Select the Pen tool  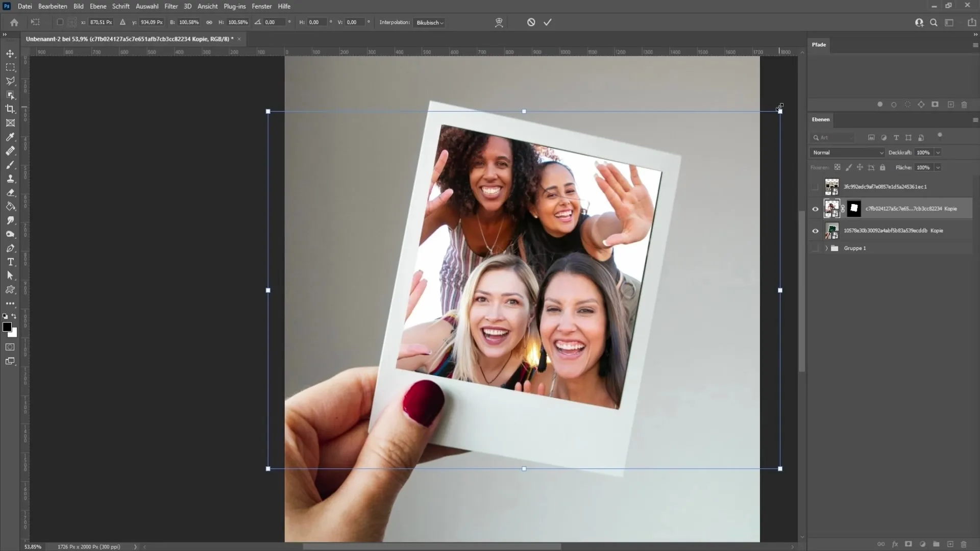(10, 248)
